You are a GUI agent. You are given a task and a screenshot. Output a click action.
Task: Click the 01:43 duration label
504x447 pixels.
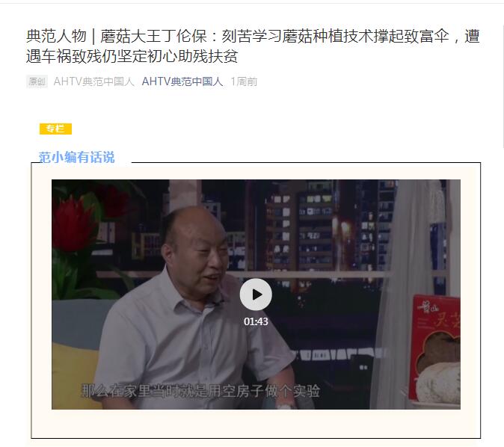click(256, 321)
